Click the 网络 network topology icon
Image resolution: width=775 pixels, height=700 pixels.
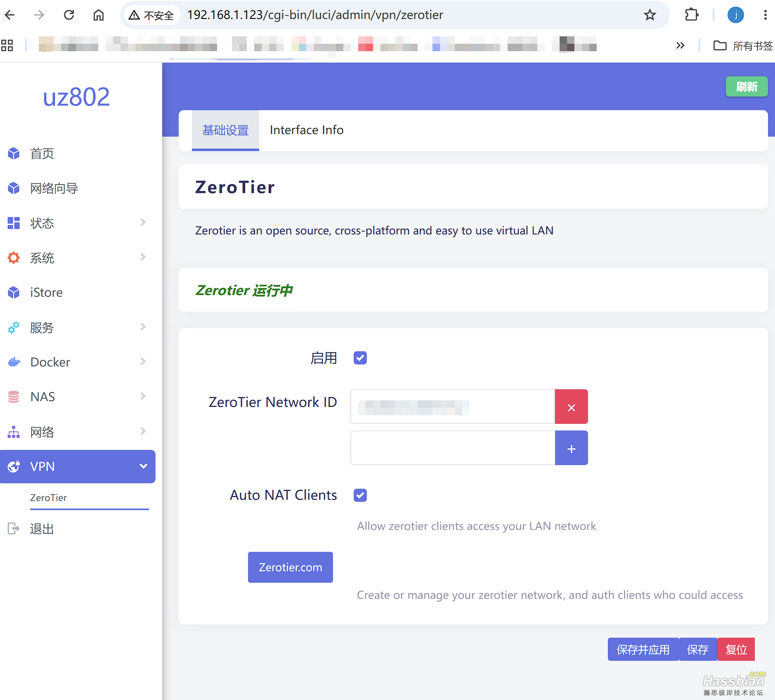(x=14, y=432)
